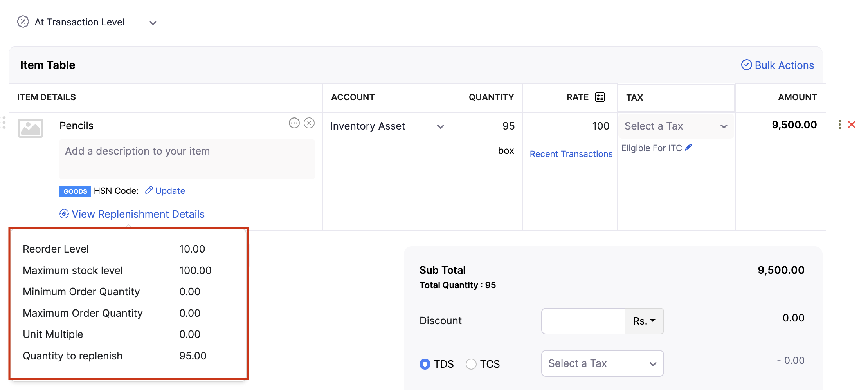868x390 pixels.
Task: Click the circled ellipsis icon beside Pencils
Action: [x=294, y=123]
